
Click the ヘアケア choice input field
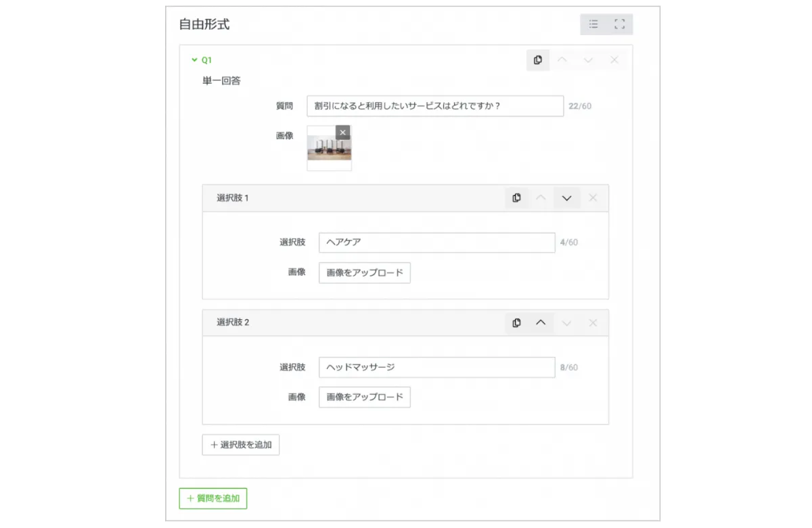click(x=437, y=242)
